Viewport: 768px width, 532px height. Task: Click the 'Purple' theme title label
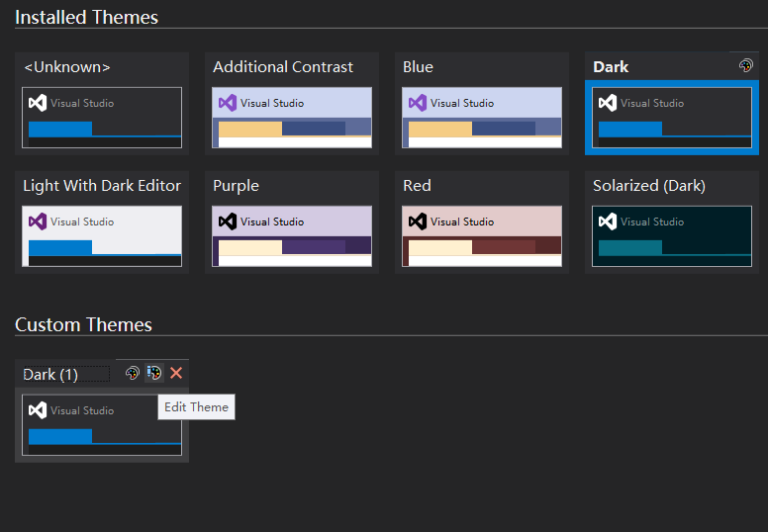pos(236,186)
